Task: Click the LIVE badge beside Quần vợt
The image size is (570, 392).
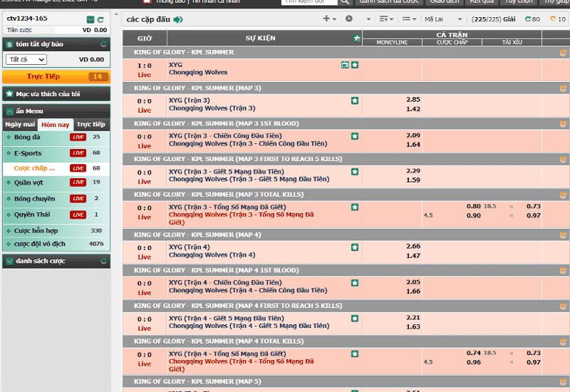Action: (x=78, y=182)
